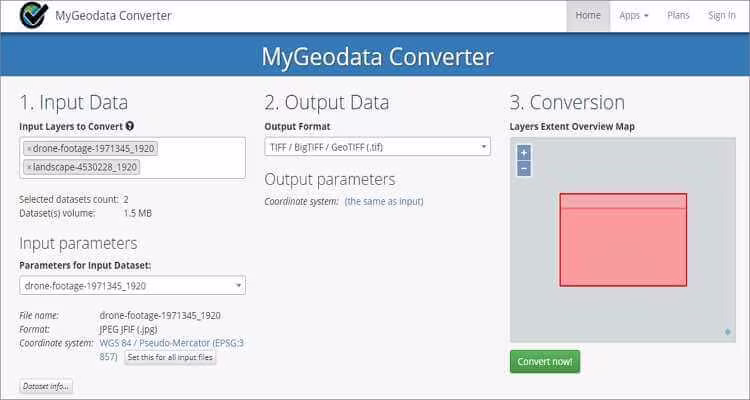Zoom in on the overview map
This screenshot has height=400, width=750.
(524, 153)
